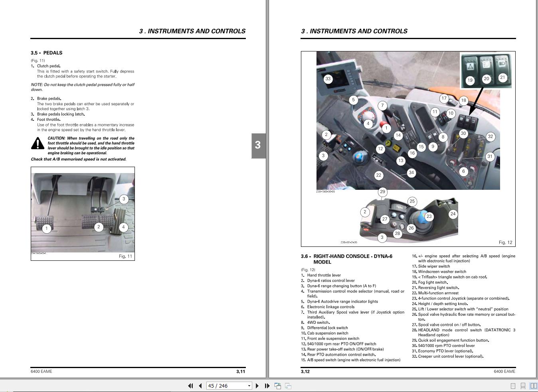Click the 'Height / depth setting knob.' entry

[x=443, y=303]
